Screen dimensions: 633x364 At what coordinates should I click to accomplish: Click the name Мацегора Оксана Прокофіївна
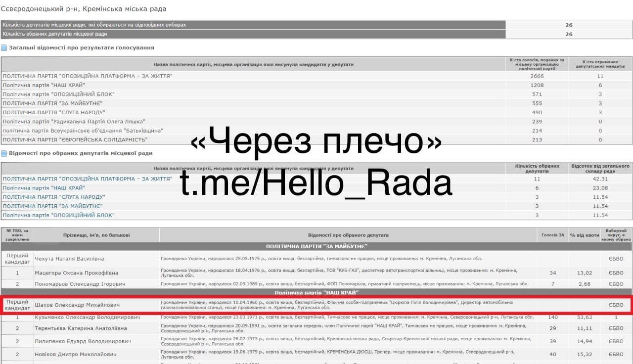pyautogui.click(x=76, y=273)
